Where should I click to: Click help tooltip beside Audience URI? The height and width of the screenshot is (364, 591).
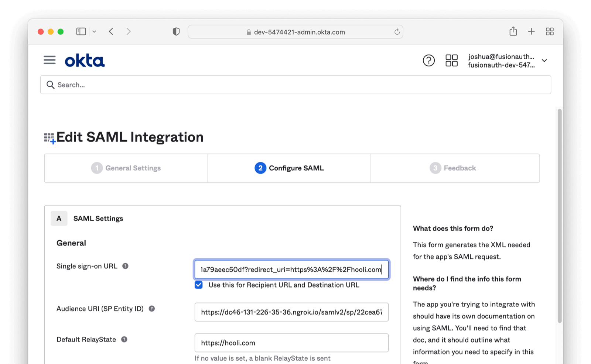[152, 309]
